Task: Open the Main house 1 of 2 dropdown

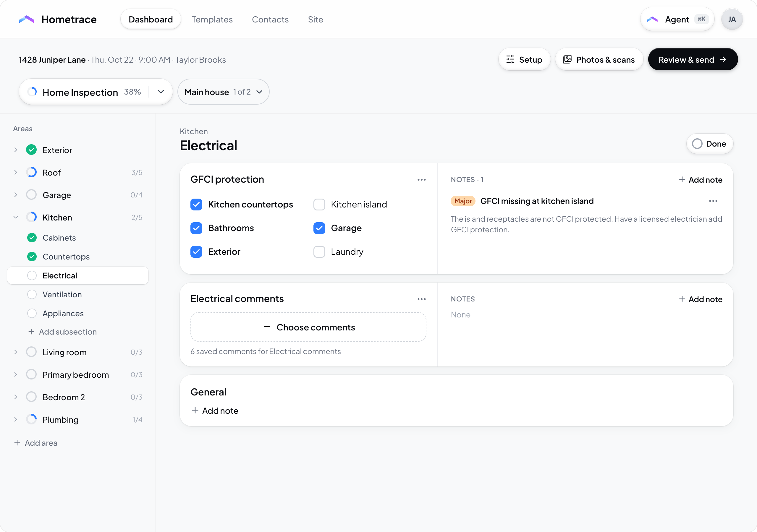Action: pyautogui.click(x=224, y=92)
